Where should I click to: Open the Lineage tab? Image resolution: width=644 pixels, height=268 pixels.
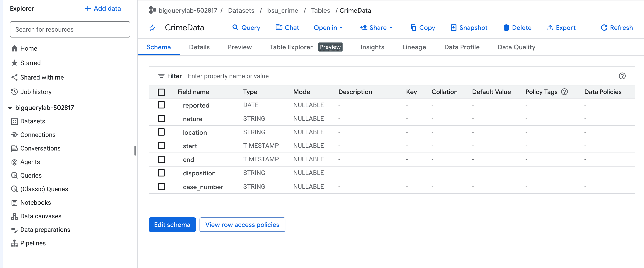coord(414,47)
